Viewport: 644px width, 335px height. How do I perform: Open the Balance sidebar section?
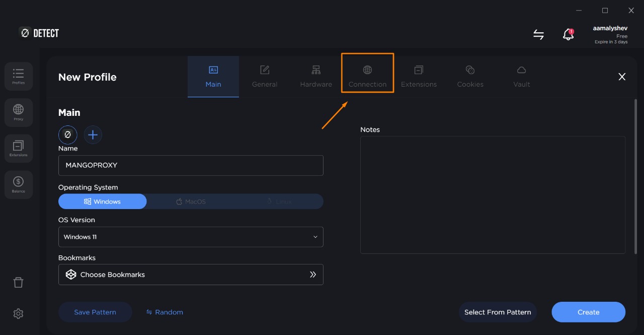19,185
